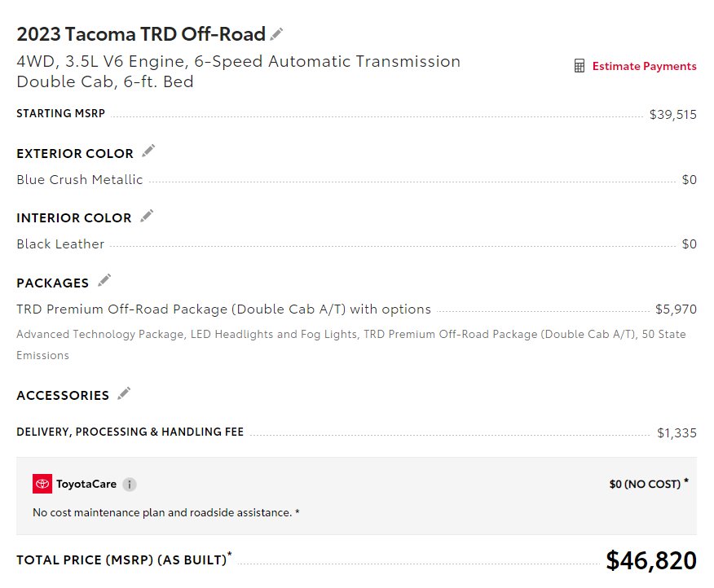Click the Starting MSRP $39,515 amount
Screen dimensions: 714x588
(x=673, y=114)
